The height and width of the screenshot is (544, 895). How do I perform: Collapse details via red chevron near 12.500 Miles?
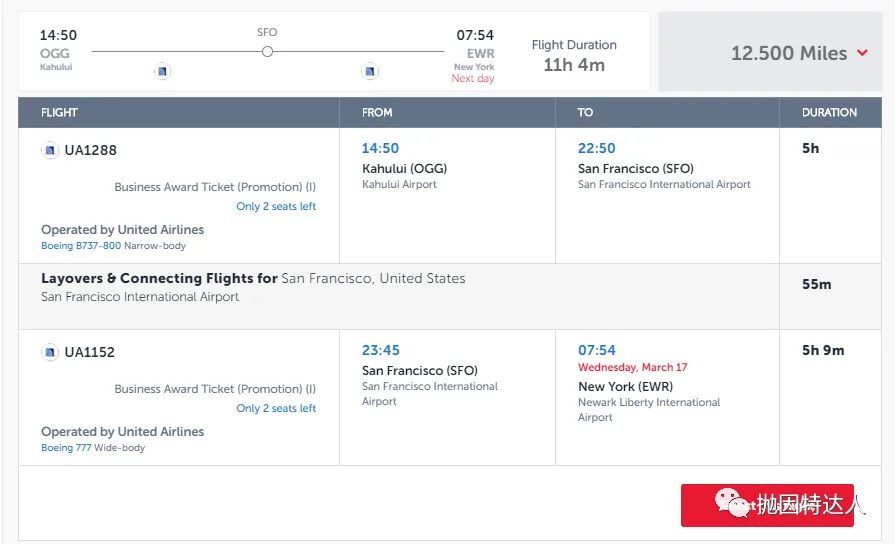click(x=862, y=53)
